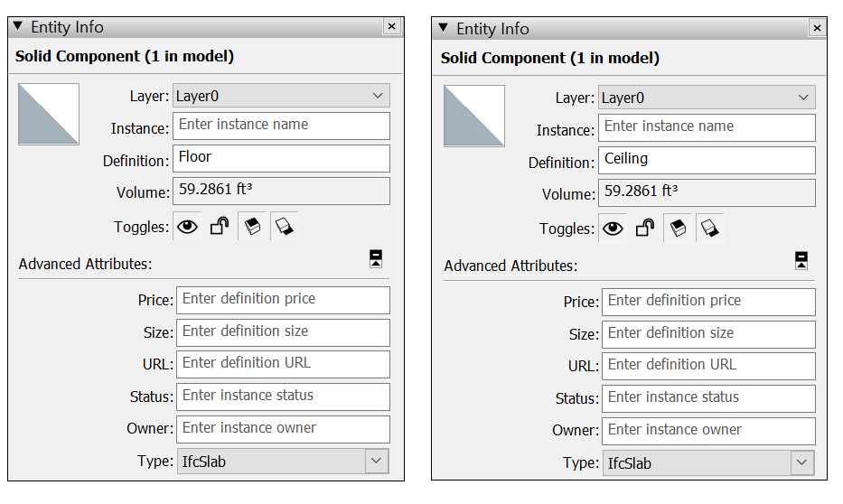Image resolution: width=843 pixels, height=504 pixels.
Task: Click the Price field in Ceiling panel
Action: pyautogui.click(x=708, y=302)
